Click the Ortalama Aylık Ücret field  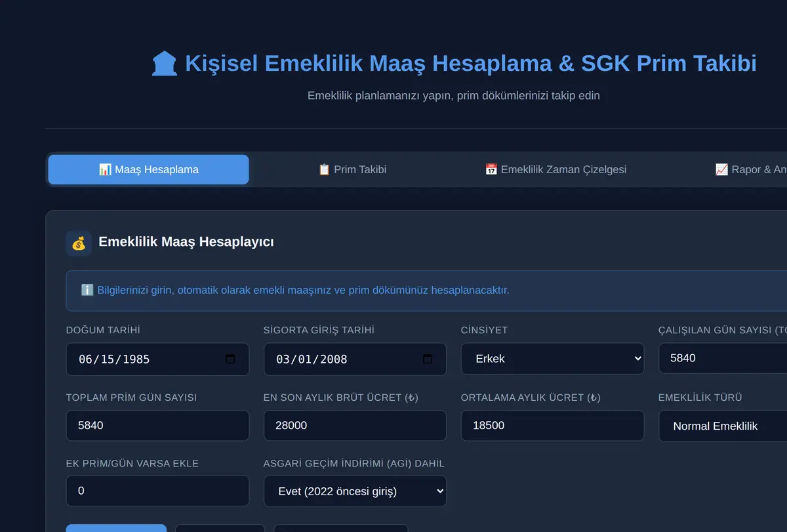tap(552, 425)
